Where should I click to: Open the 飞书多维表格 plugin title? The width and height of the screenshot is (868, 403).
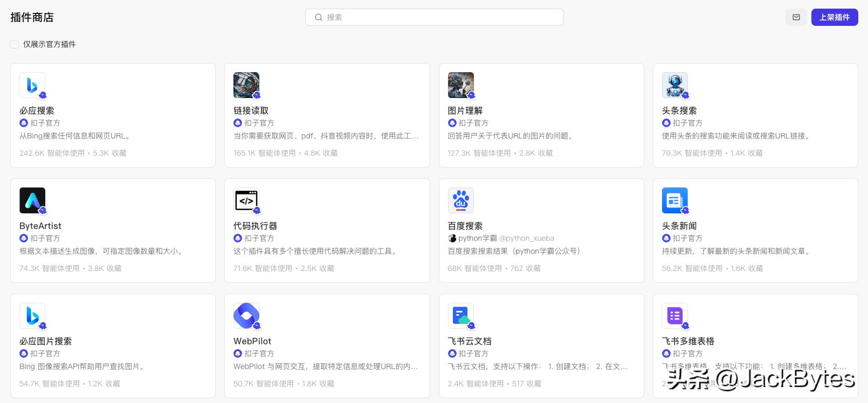tap(688, 341)
